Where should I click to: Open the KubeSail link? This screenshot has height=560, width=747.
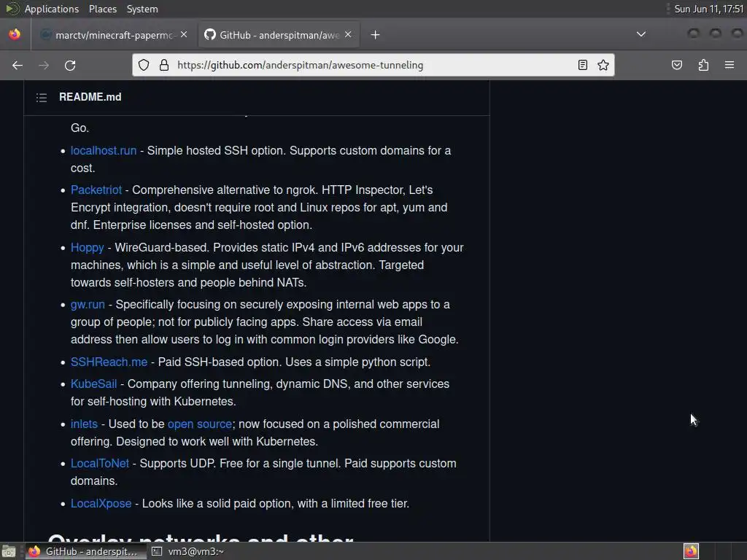(94, 384)
